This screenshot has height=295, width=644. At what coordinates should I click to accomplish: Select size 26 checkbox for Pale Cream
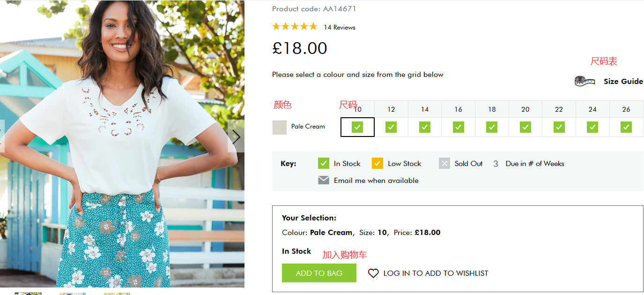[626, 127]
